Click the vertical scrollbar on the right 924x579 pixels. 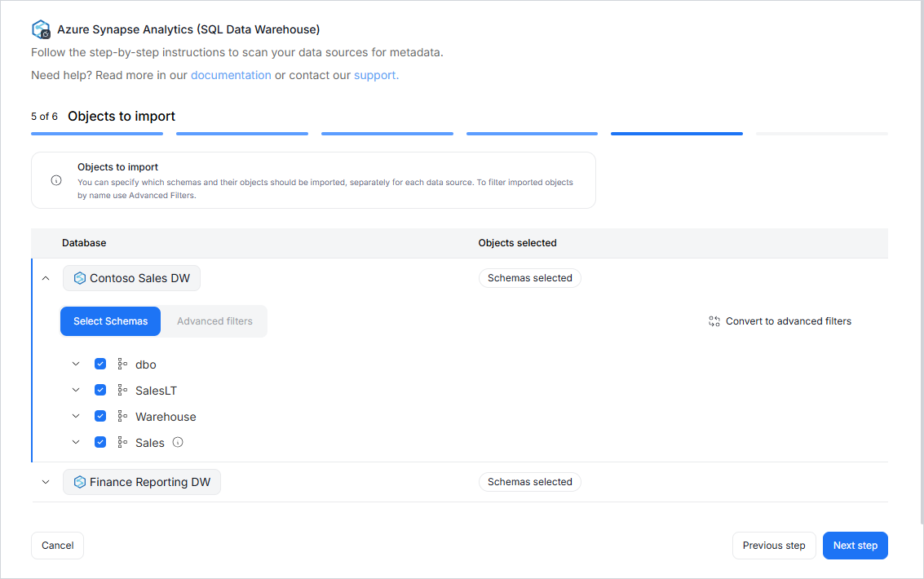920,261
